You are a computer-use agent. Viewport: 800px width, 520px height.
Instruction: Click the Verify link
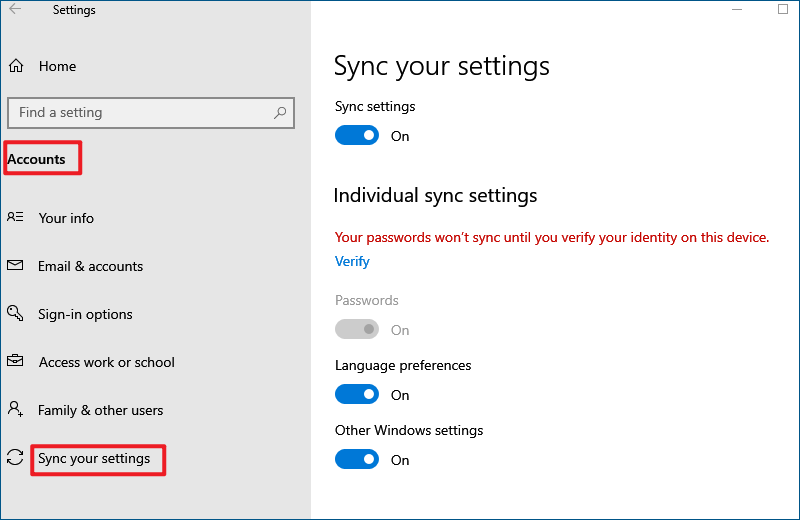tap(352, 261)
